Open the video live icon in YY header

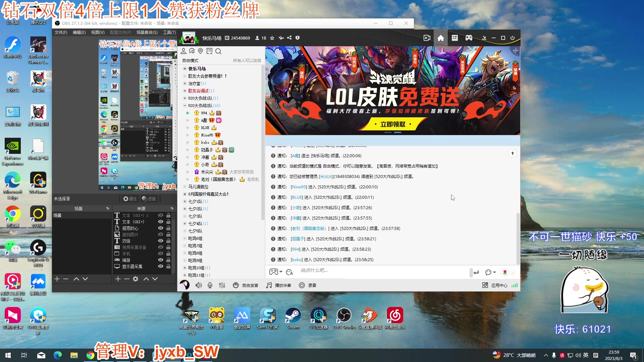click(x=427, y=38)
